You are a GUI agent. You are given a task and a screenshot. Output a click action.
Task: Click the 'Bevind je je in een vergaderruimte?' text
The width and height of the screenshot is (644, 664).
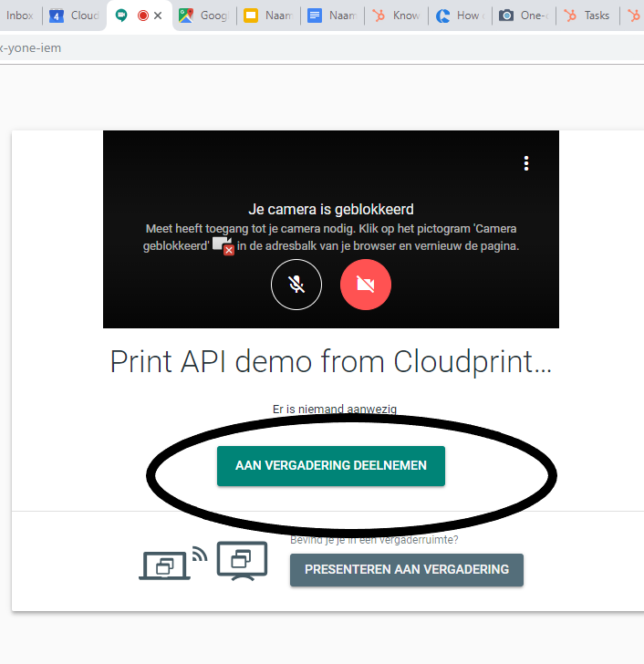tap(374, 540)
